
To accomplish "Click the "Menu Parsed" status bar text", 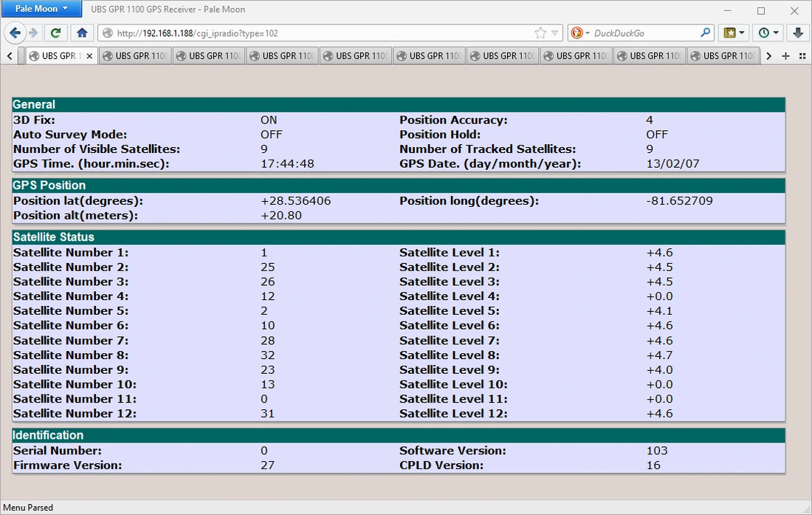I will pyautogui.click(x=28, y=508).
